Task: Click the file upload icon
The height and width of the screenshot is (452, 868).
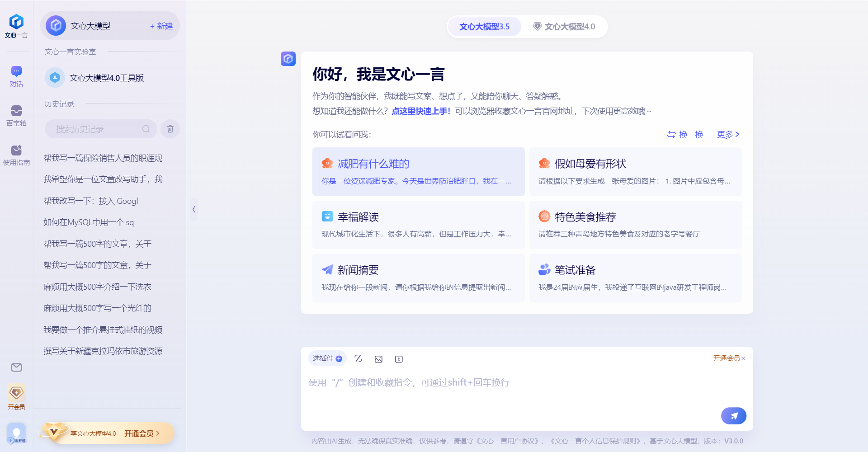Action: (x=399, y=359)
